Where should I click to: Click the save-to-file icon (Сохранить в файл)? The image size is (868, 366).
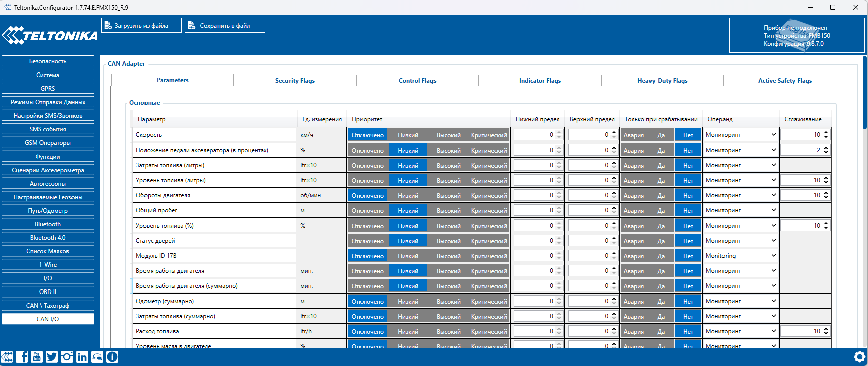192,25
